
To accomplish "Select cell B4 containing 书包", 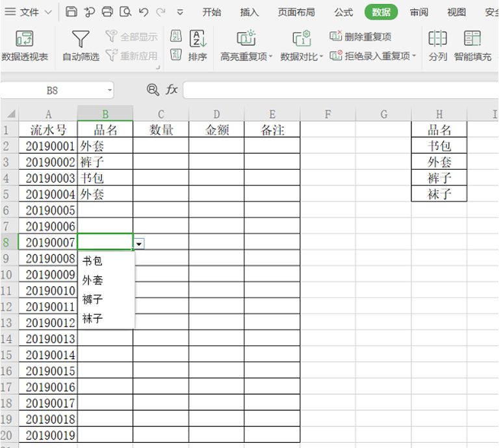I will (x=105, y=178).
